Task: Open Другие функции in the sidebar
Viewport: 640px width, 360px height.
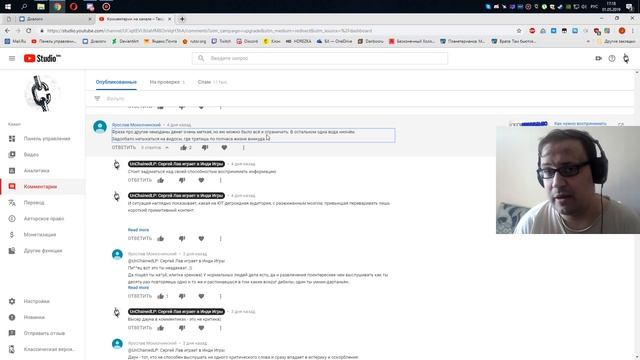Action: tap(42, 251)
